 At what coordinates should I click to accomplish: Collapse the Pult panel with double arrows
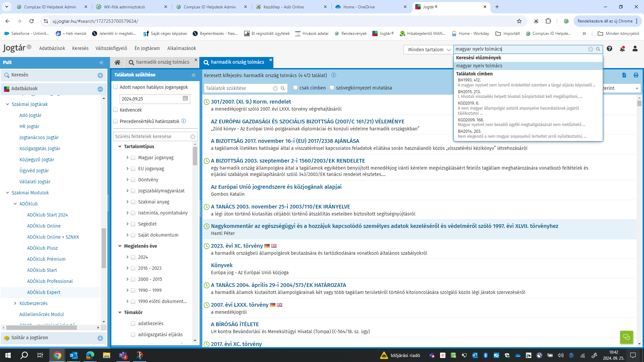click(x=101, y=63)
